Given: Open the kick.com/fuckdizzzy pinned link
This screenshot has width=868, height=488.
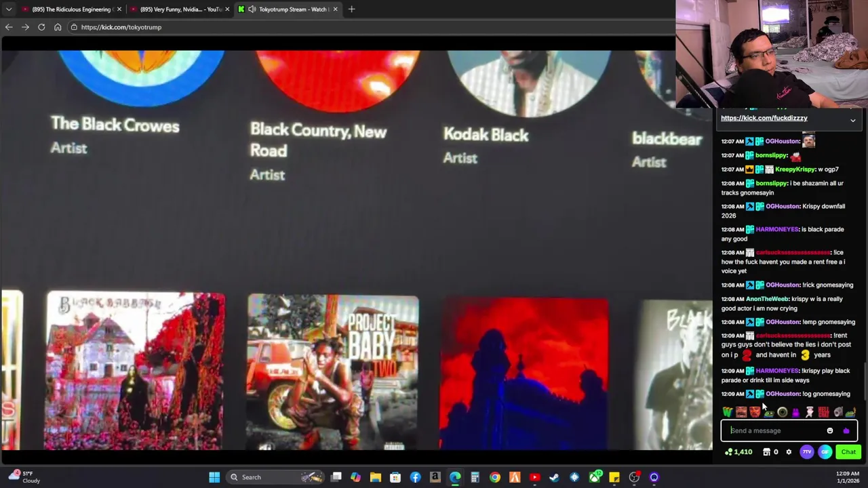Looking at the screenshot, I should pos(764,118).
